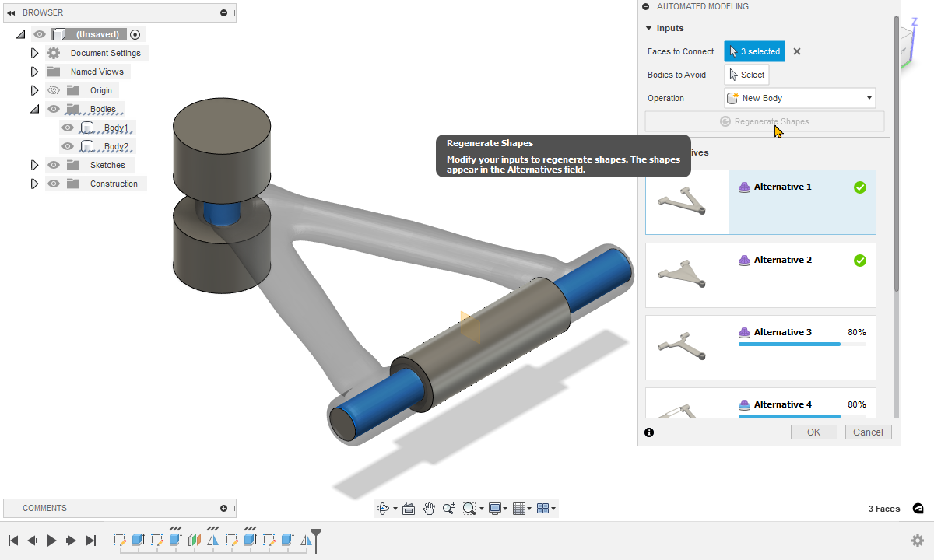The width and height of the screenshot is (934, 560).
Task: Collapse the Bodies folder
Action: [34, 110]
